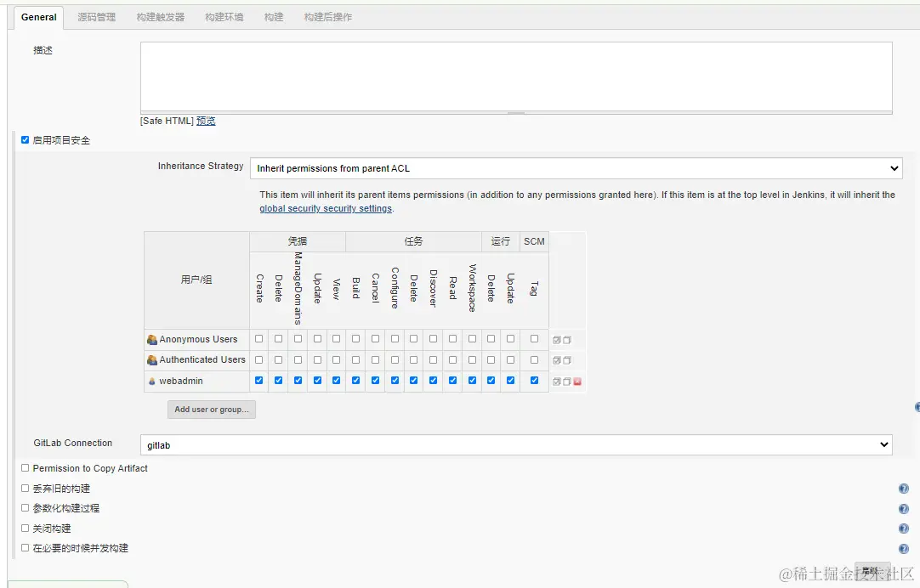Open help icon for 丢弃旧的构建
Viewport: 920px width, 588px height.
coord(904,489)
